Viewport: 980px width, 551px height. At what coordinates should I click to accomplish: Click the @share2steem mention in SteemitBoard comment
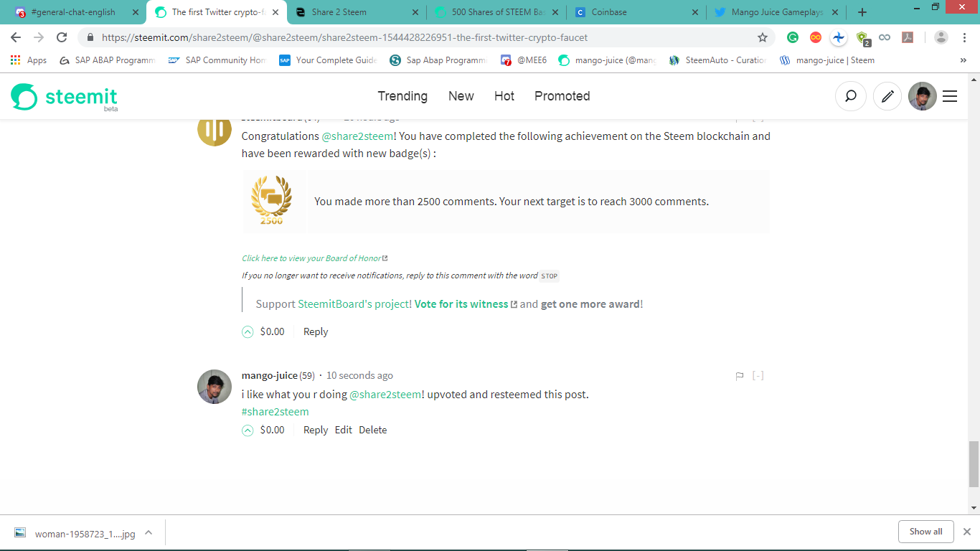click(357, 136)
